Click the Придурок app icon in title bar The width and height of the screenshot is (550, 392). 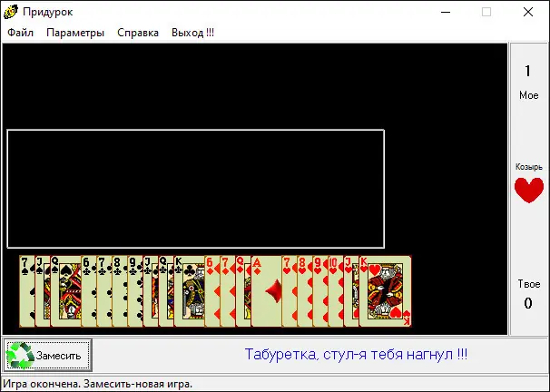(11, 12)
